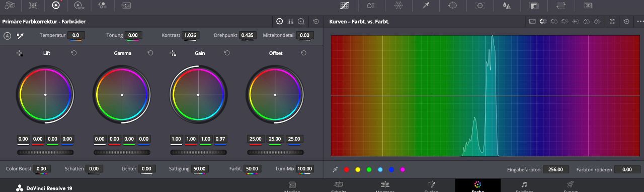644x192 pixels.
Task: Reset the Lift color wheel
Action: [x=74, y=53]
